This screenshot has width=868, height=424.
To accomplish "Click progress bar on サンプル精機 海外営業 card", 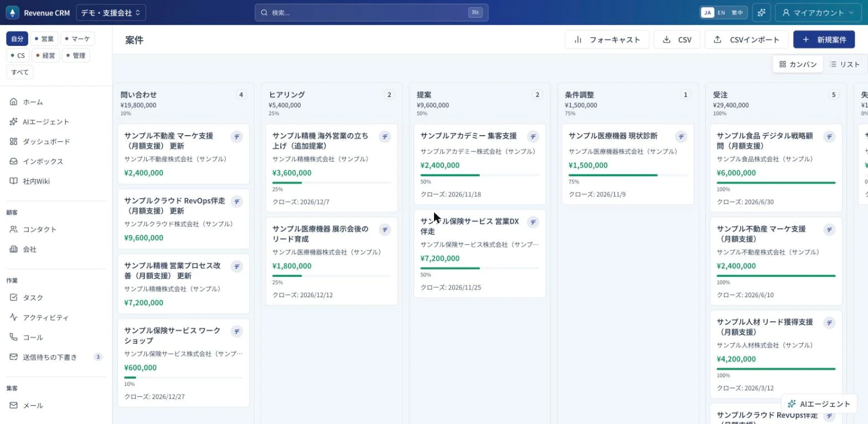I will tap(332, 183).
